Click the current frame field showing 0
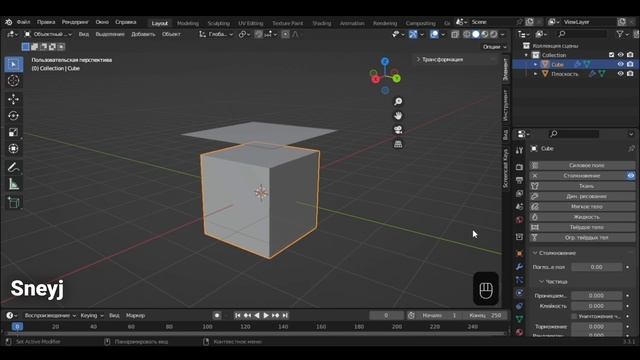The height and width of the screenshot is (360, 640). [x=387, y=316]
